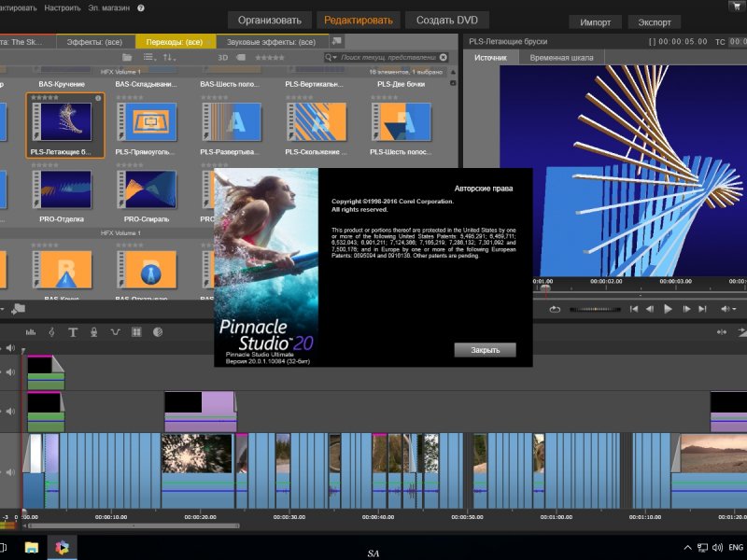Open the Создать DVD tab
The width and height of the screenshot is (747, 560).
(447, 21)
